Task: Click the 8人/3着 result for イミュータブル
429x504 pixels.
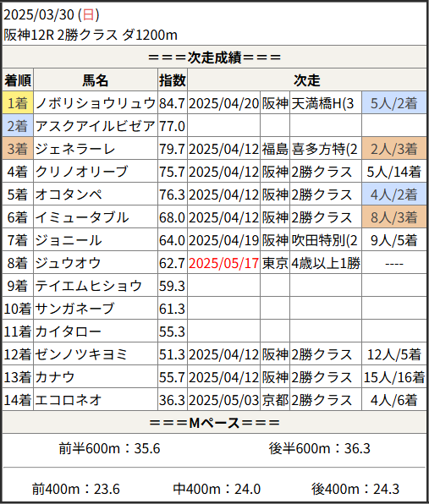Action: tap(394, 217)
